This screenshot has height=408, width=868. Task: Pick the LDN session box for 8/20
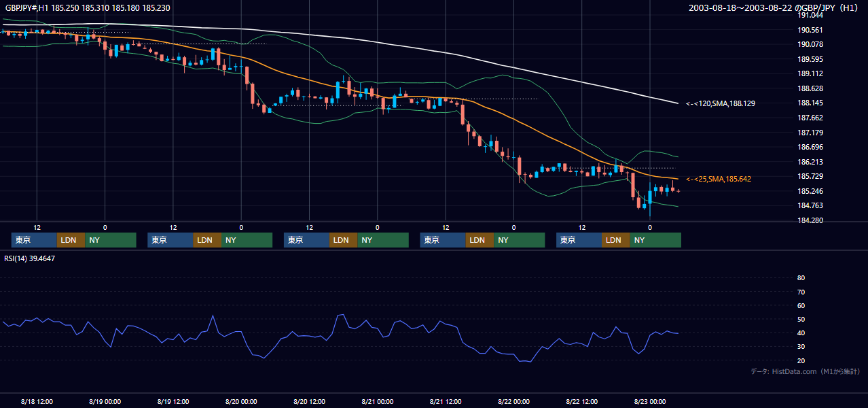point(344,240)
